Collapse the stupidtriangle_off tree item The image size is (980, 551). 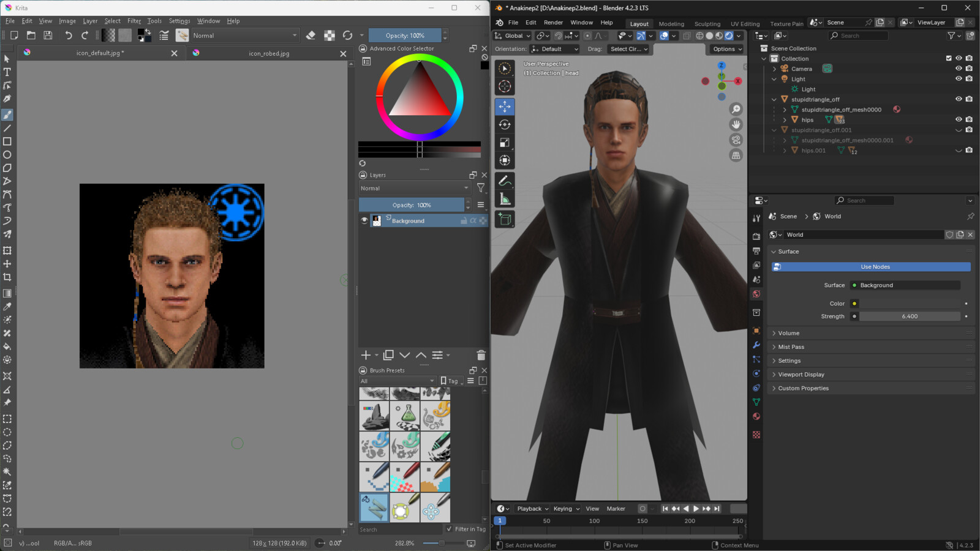[x=774, y=99]
